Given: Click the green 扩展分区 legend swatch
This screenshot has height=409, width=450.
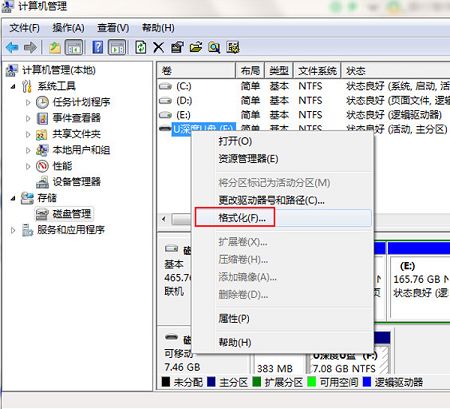Looking at the screenshot, I should [x=257, y=382].
